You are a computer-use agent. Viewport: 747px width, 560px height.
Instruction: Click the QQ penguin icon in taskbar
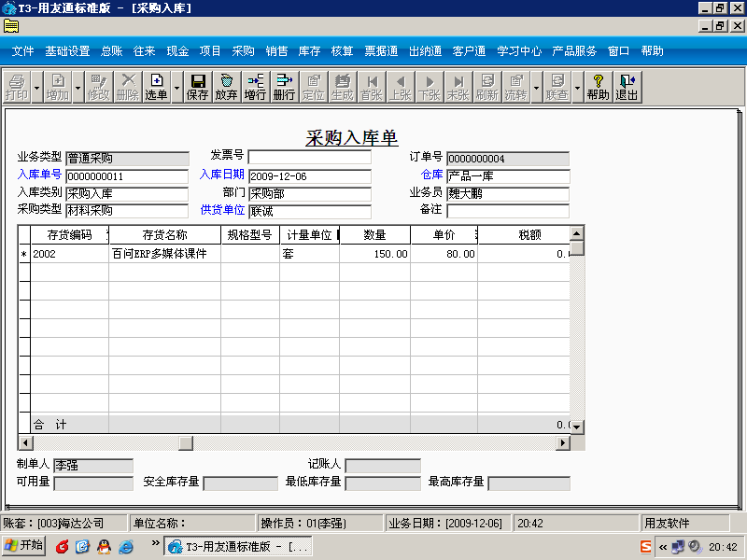[104, 547]
